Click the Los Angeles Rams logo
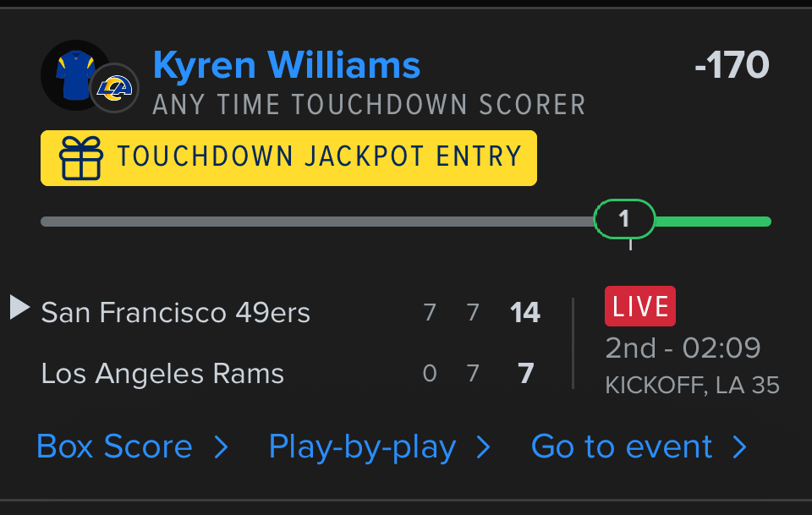The height and width of the screenshot is (515, 812). point(114,88)
